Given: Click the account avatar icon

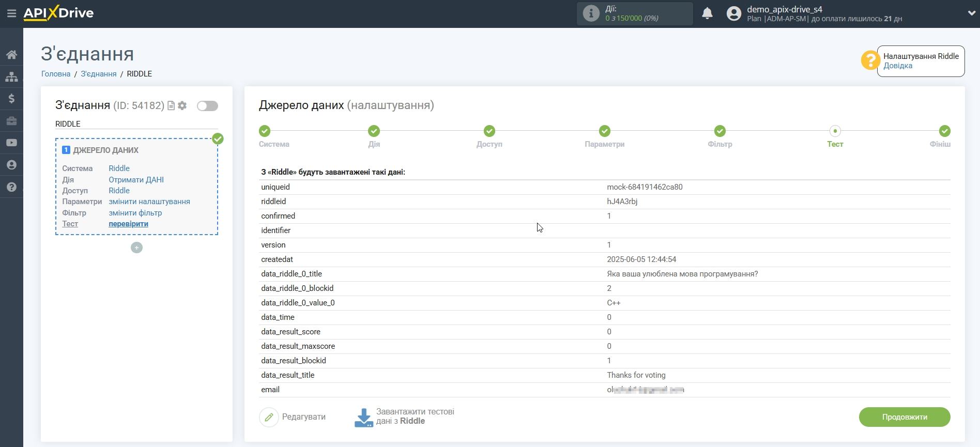Looking at the screenshot, I should click(x=733, y=13).
